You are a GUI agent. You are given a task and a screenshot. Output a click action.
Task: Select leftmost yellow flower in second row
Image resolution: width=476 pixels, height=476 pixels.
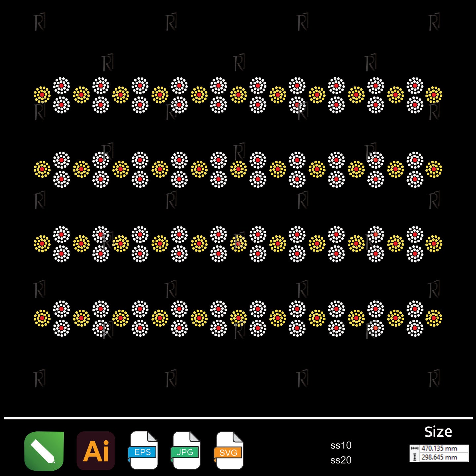point(42,169)
